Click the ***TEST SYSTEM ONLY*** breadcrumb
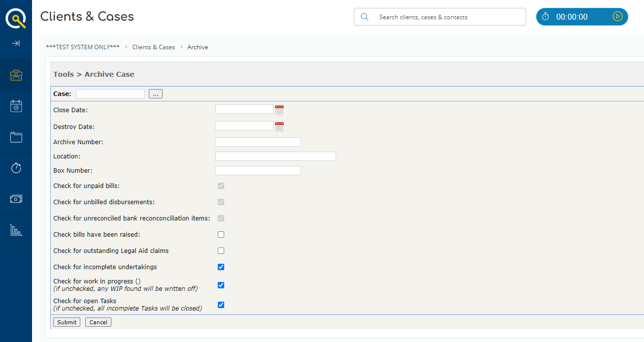 83,47
